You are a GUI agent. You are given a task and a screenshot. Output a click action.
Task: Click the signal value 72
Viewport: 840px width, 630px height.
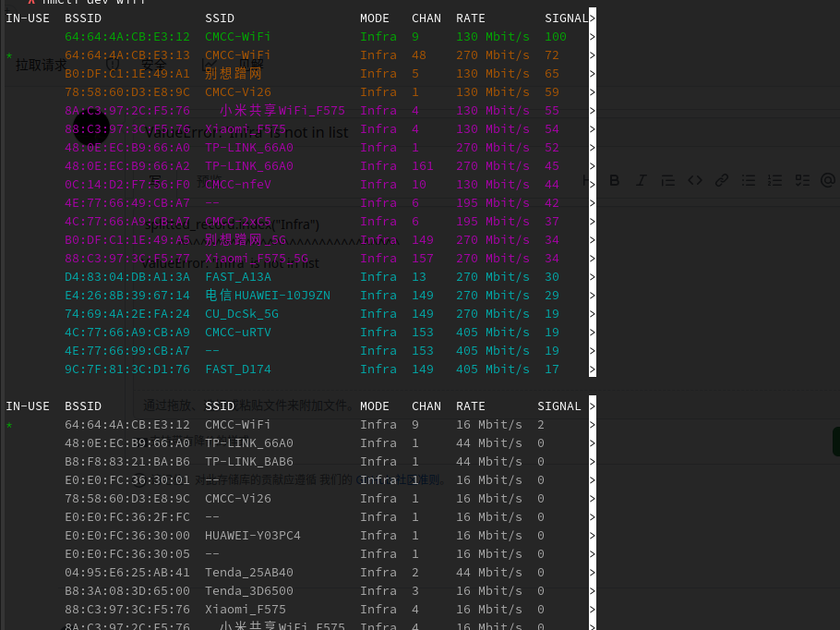click(x=552, y=55)
